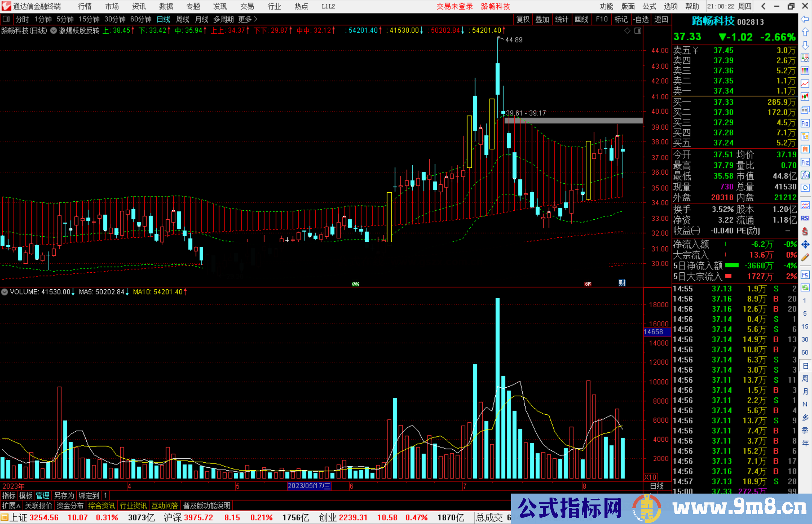
Task: Toggle the side panel icon beside 分时
Action: point(6,19)
